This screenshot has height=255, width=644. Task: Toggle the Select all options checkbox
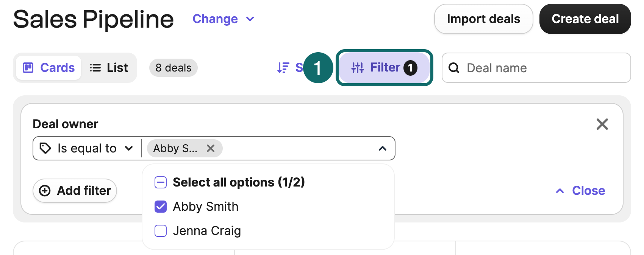161,182
